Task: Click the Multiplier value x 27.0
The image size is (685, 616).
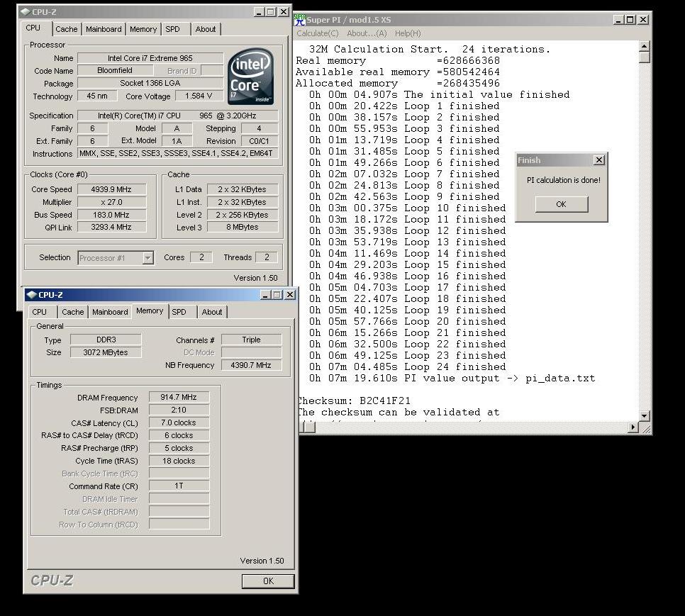Action: coord(111,202)
